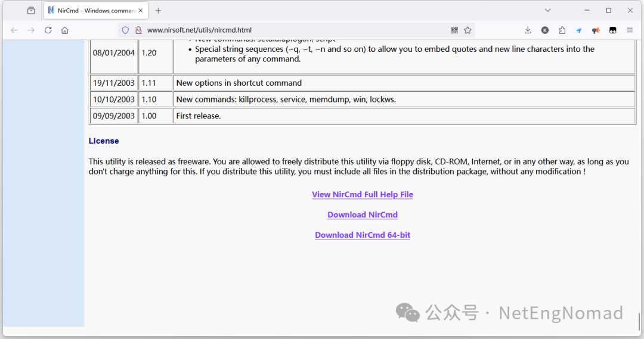View the insecure connection lock icon
This screenshot has width=644, height=339.
[138, 30]
